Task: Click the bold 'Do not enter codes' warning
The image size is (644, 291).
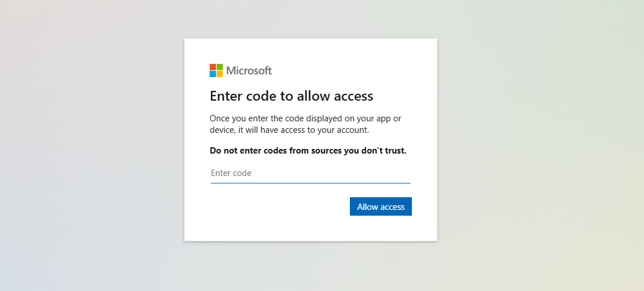Action: point(308,151)
